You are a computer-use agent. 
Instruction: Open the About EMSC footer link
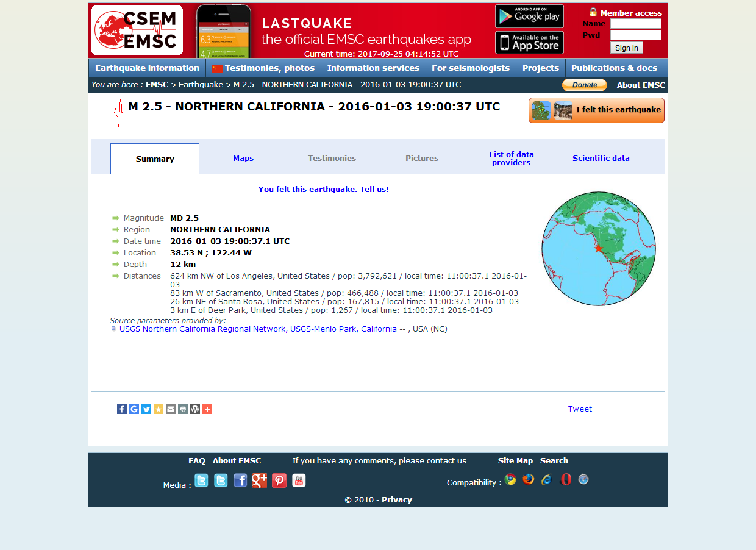[x=237, y=461]
